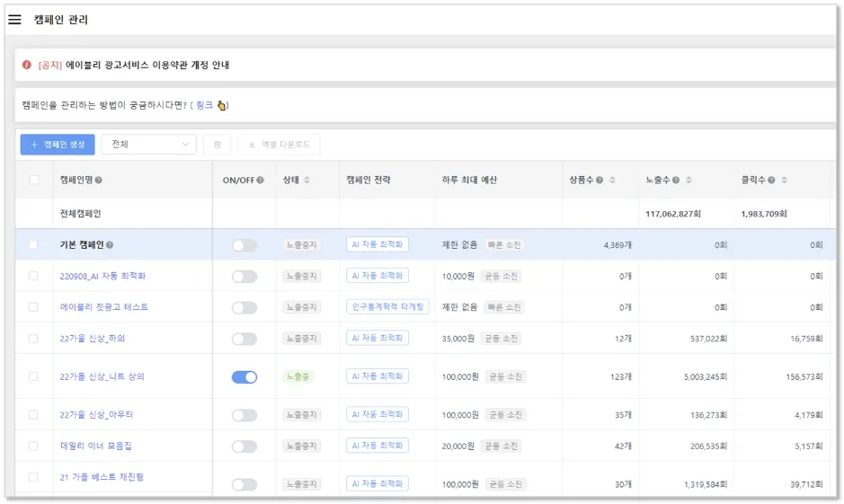
Task: Click the 엑셀 다운로드 button
Action: pos(278,145)
